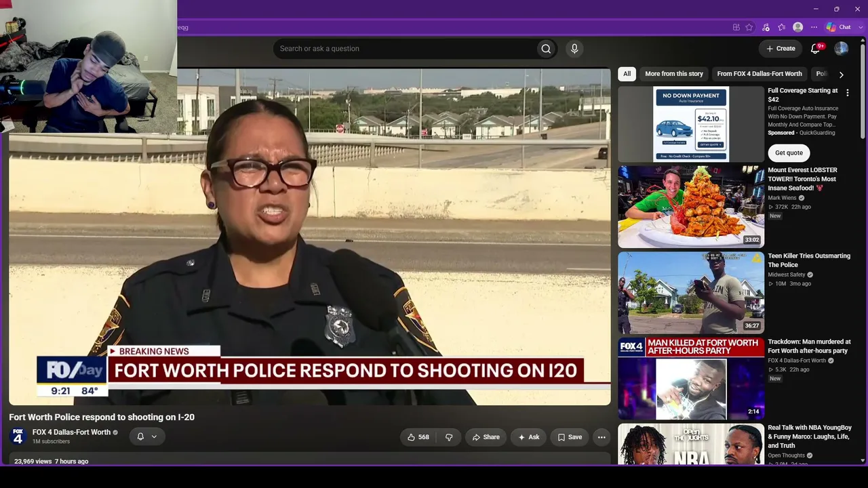This screenshot has height=488, width=868.
Task: Click 'Trackdown: Man murdered' video title
Action: pos(809,346)
